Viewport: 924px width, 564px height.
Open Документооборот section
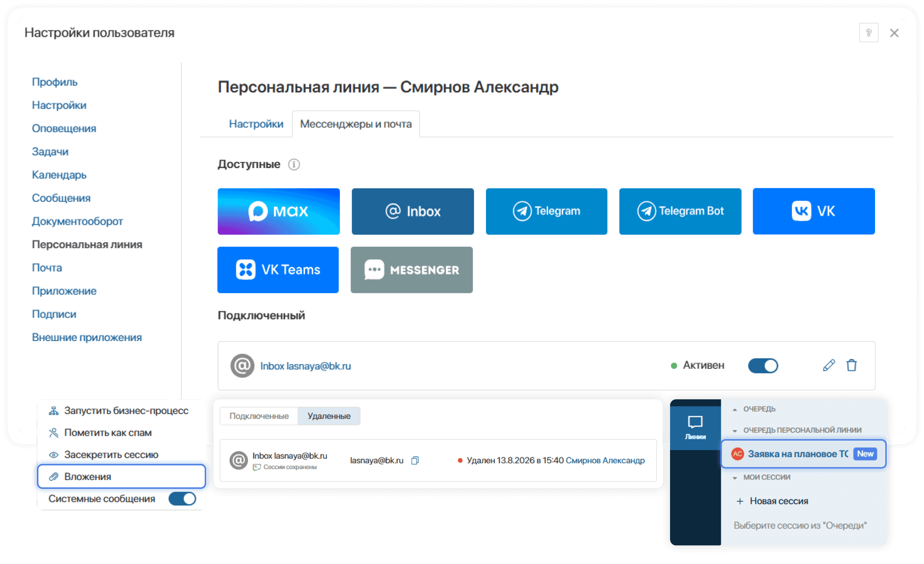coord(77,221)
